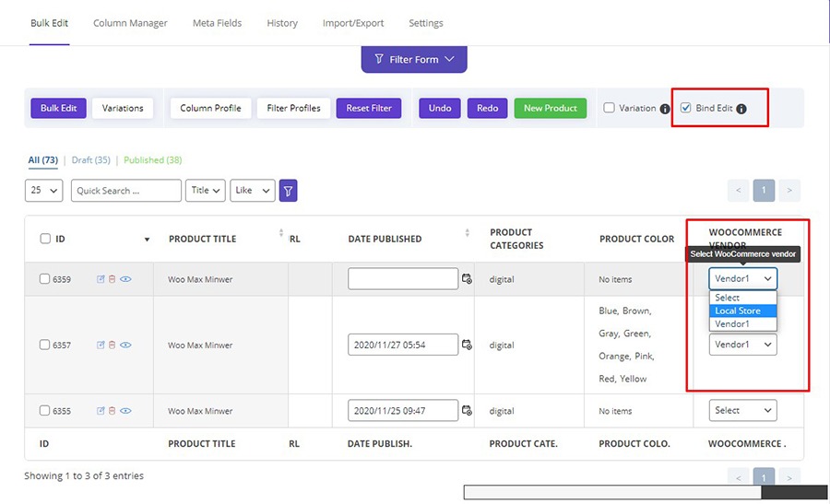
Task: Choose Local Store in vendor list
Action: tap(742, 311)
